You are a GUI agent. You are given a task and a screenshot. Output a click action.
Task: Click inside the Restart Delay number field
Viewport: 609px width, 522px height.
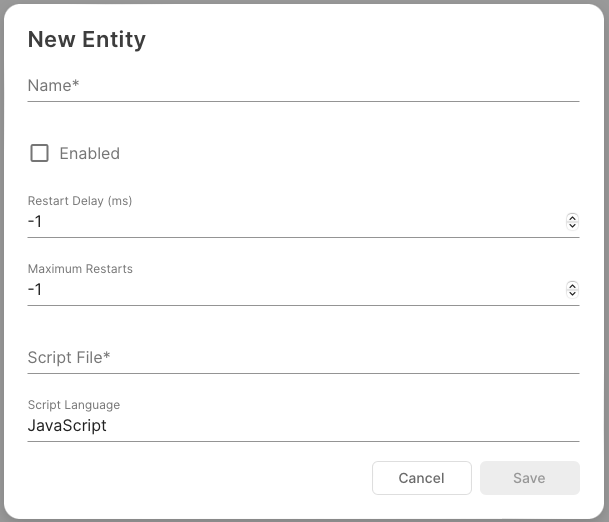coord(290,222)
